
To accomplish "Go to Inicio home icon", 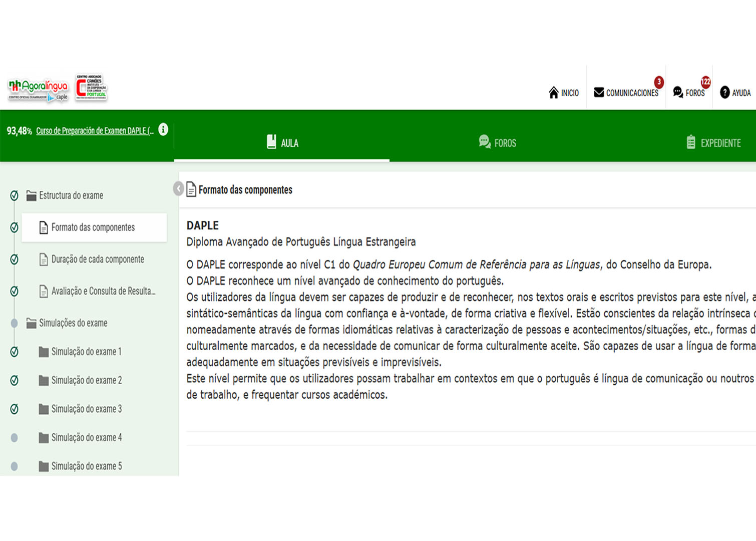I will coord(554,93).
